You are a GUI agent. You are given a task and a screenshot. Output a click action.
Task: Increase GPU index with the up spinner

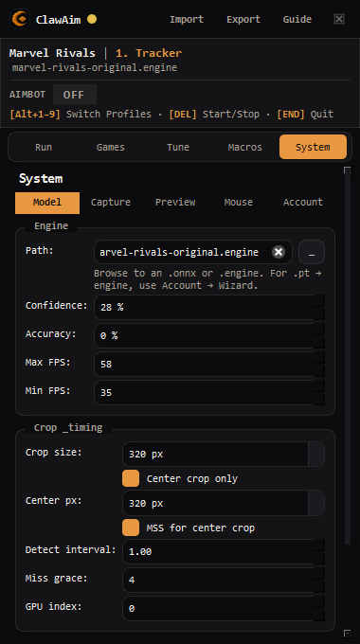click(x=319, y=602)
